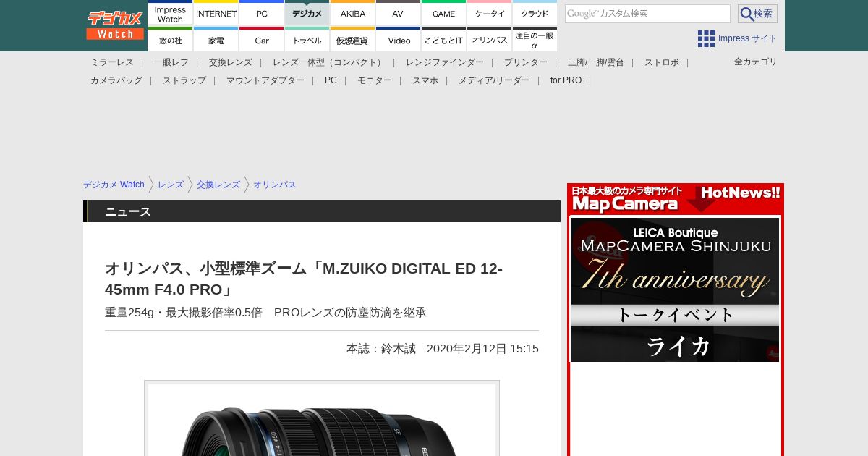
Task: Click オリンパス breadcrumb link
Action: point(275,185)
